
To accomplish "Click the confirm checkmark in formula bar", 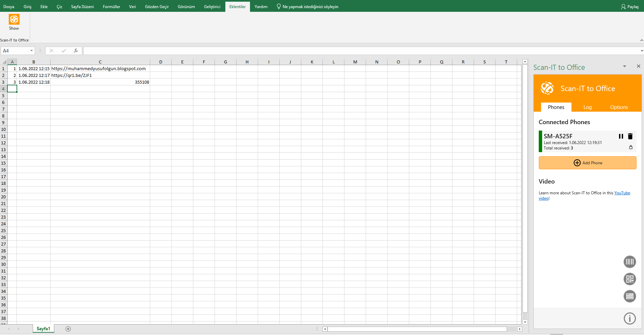I will point(64,51).
